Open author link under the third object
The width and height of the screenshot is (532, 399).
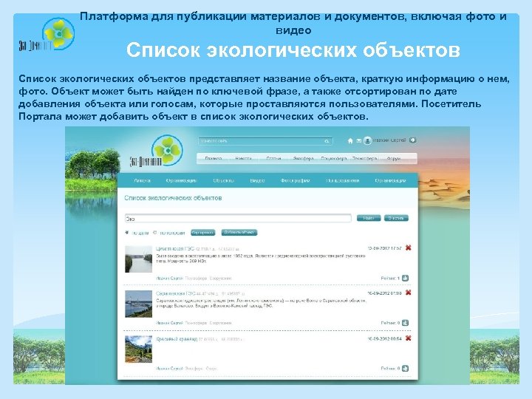pyautogui.click(x=169, y=369)
